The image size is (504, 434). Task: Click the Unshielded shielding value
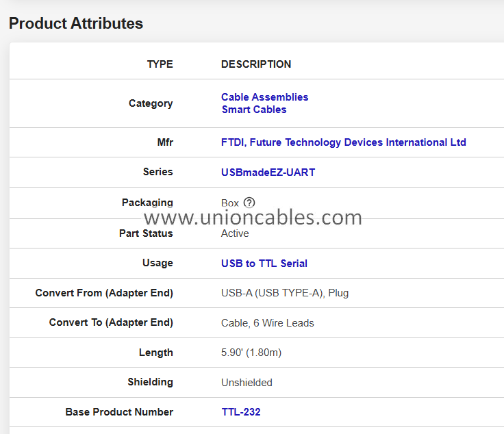point(247,383)
